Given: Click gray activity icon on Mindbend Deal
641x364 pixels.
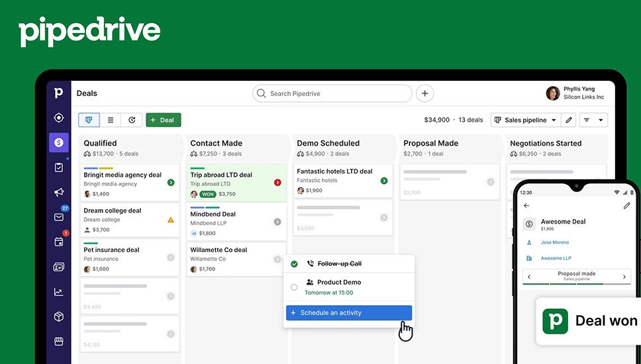Looking at the screenshot, I should pos(277,222).
